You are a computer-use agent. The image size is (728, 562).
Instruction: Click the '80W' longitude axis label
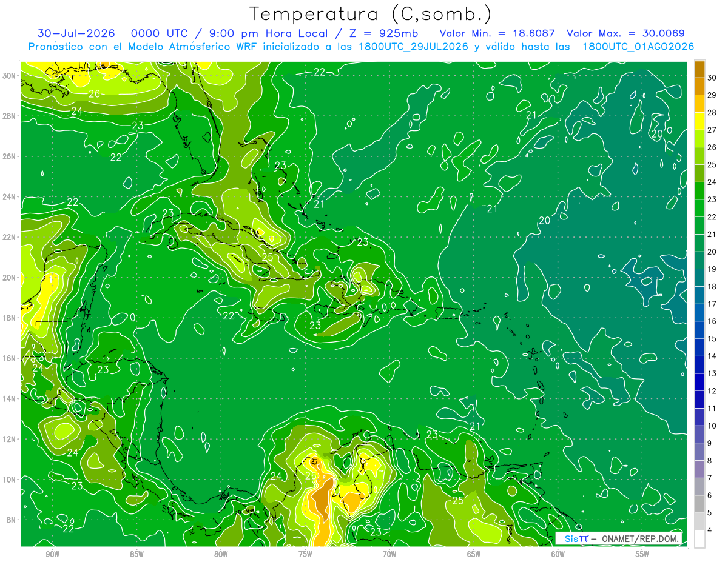click(x=221, y=554)
